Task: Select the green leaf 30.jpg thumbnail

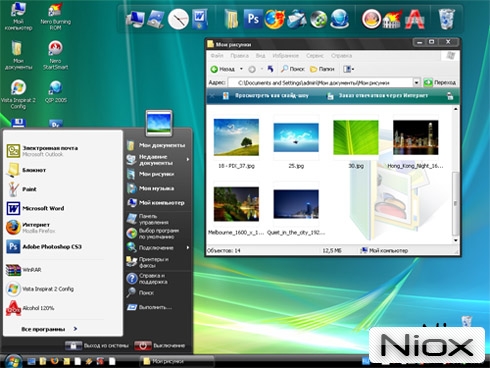Action: point(356,138)
